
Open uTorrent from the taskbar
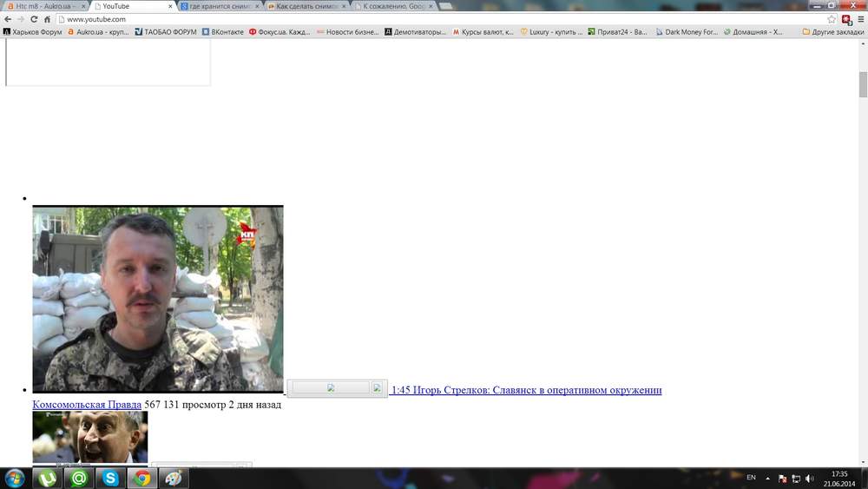tap(47, 478)
